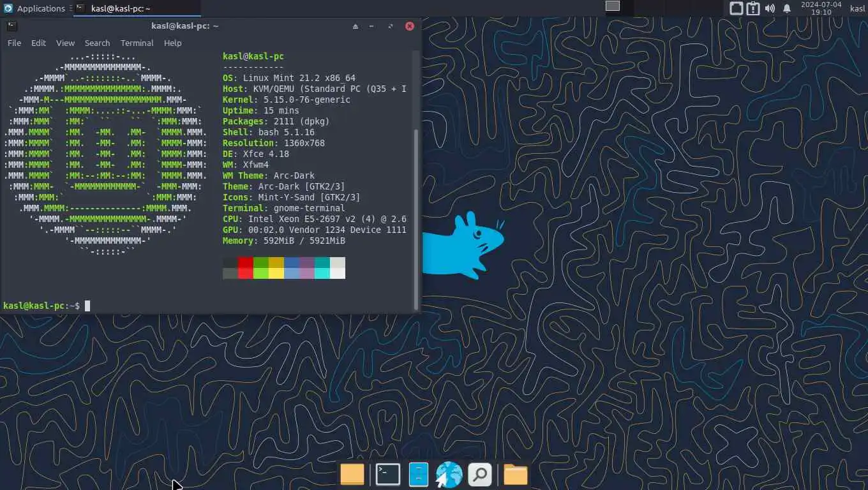The height and width of the screenshot is (490, 868).
Task: Click the Uptime value '15 mins'
Action: tap(281, 110)
